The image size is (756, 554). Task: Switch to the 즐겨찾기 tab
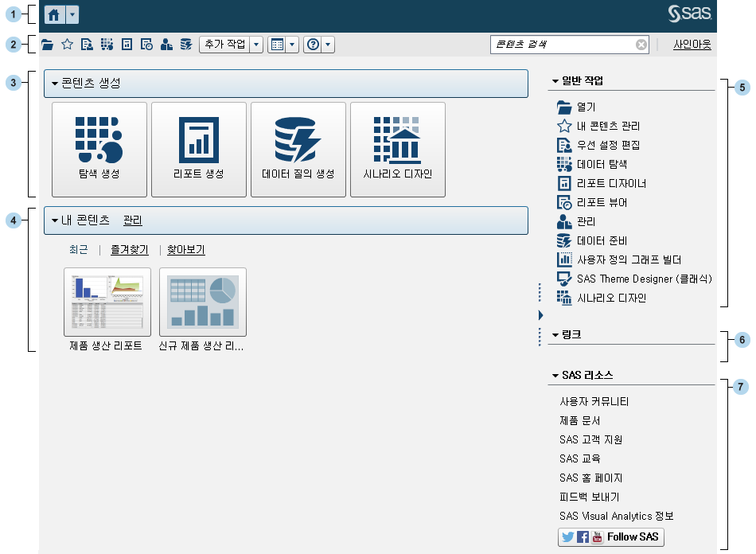pos(129,250)
